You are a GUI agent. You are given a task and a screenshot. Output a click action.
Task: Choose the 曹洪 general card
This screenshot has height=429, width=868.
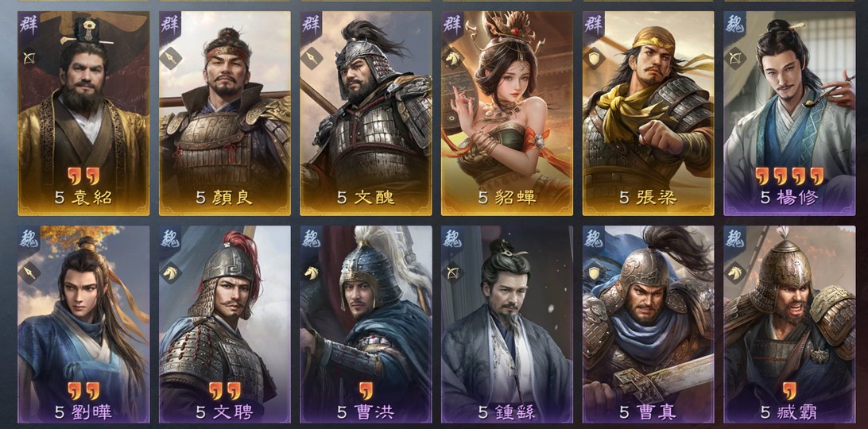[x=366, y=324]
